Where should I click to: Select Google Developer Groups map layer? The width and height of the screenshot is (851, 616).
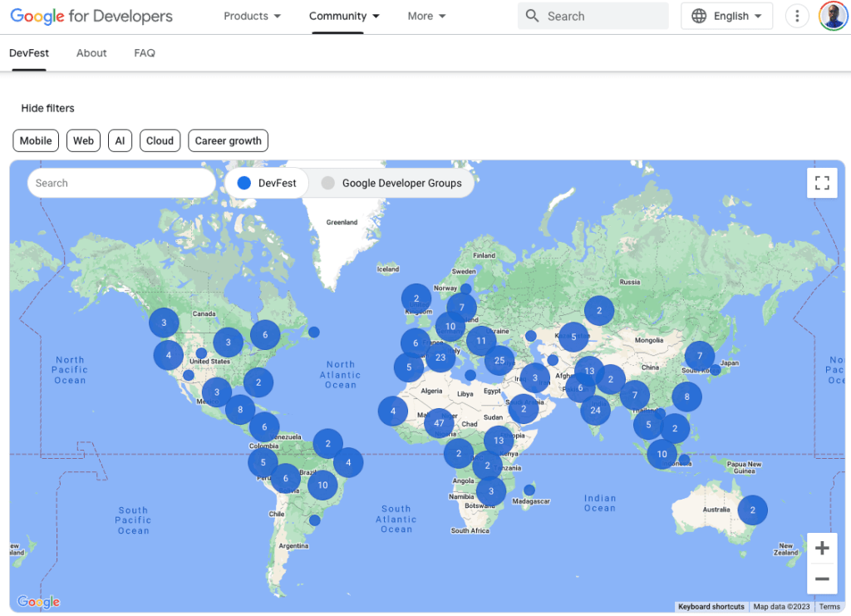pyautogui.click(x=392, y=183)
